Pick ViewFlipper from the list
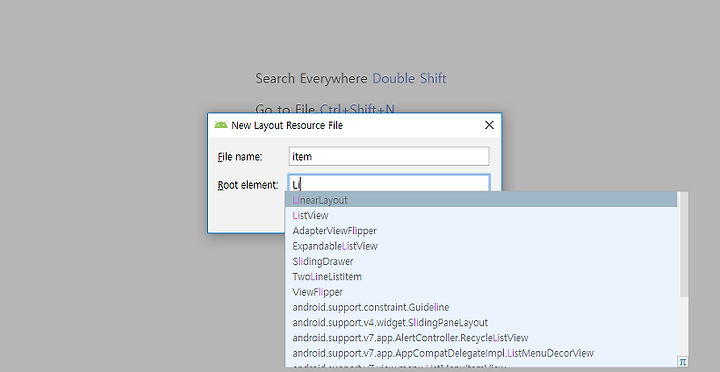720x372 pixels. 481,292
